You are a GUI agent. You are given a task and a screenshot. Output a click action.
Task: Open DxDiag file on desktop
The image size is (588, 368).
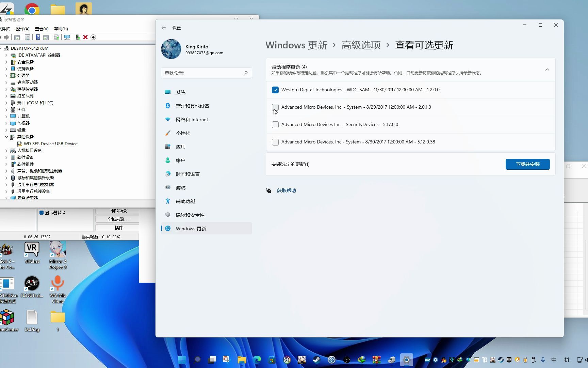32,321
